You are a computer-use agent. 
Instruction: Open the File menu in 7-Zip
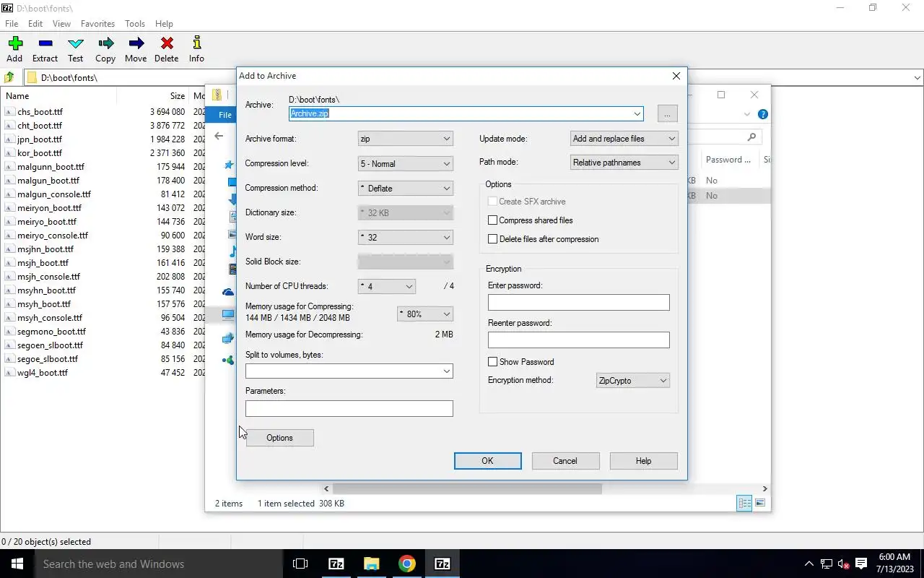[12, 24]
